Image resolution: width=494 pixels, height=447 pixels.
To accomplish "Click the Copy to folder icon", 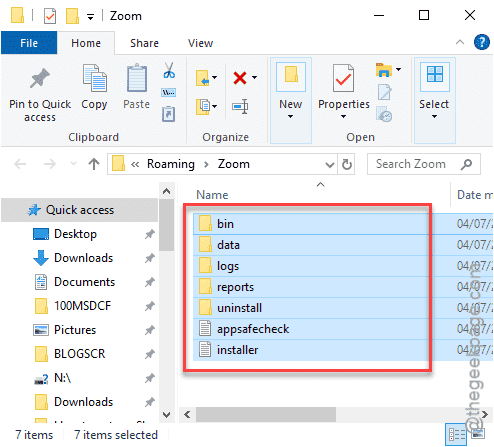I will (203, 107).
